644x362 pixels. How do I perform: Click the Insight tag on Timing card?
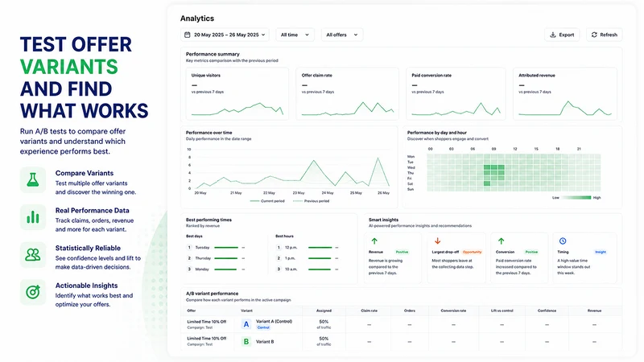tap(601, 252)
